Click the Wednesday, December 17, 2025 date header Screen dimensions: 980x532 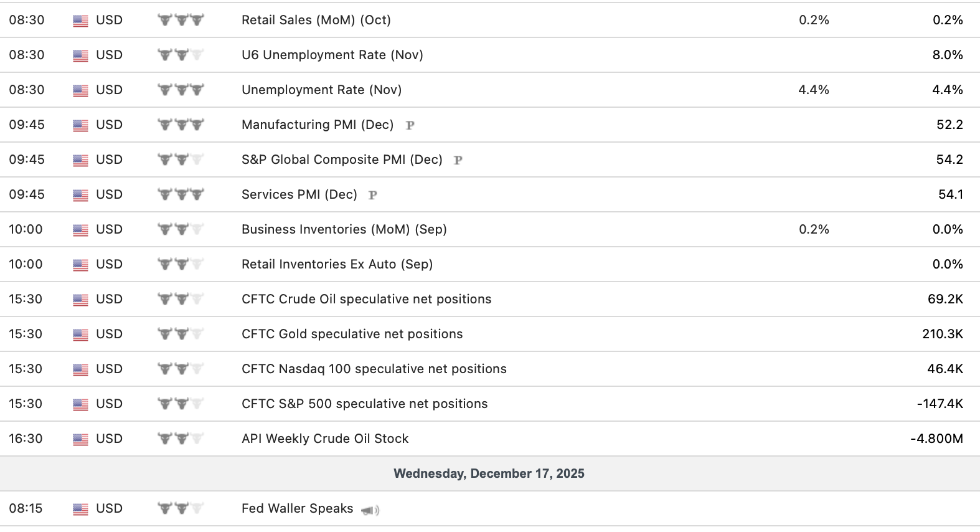pyautogui.click(x=489, y=473)
